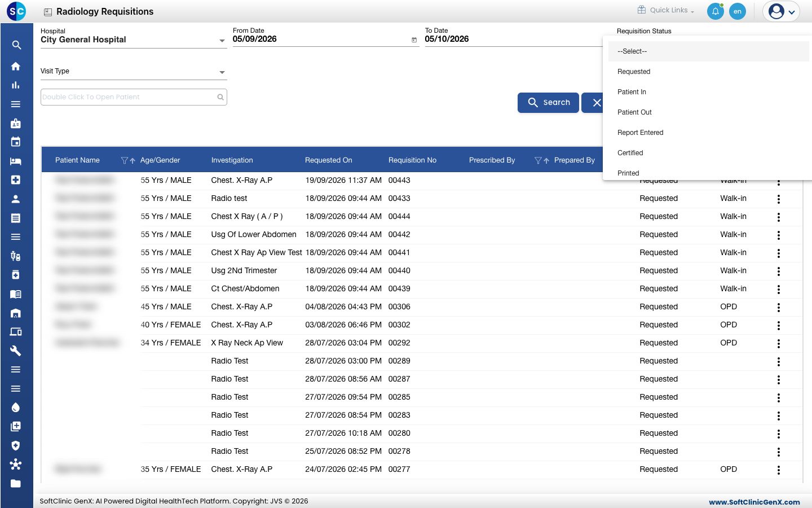
Task: Sort by the Requested On column header
Action: click(x=328, y=160)
